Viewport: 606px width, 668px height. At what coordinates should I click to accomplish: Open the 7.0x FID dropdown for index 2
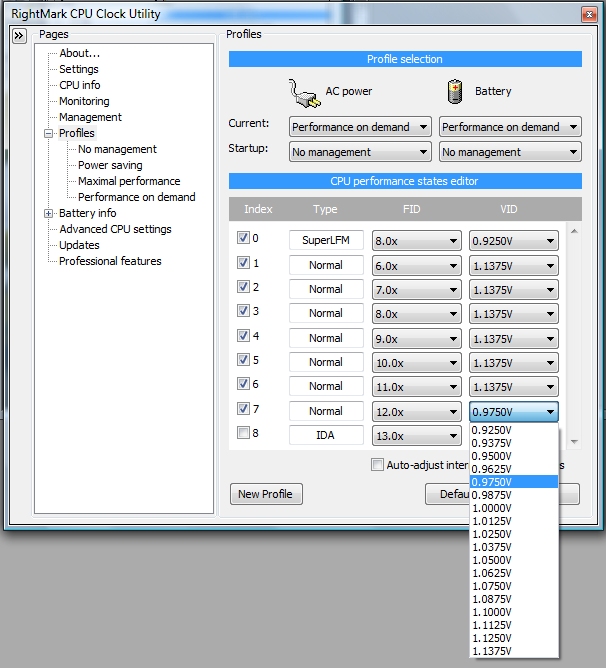(x=416, y=290)
